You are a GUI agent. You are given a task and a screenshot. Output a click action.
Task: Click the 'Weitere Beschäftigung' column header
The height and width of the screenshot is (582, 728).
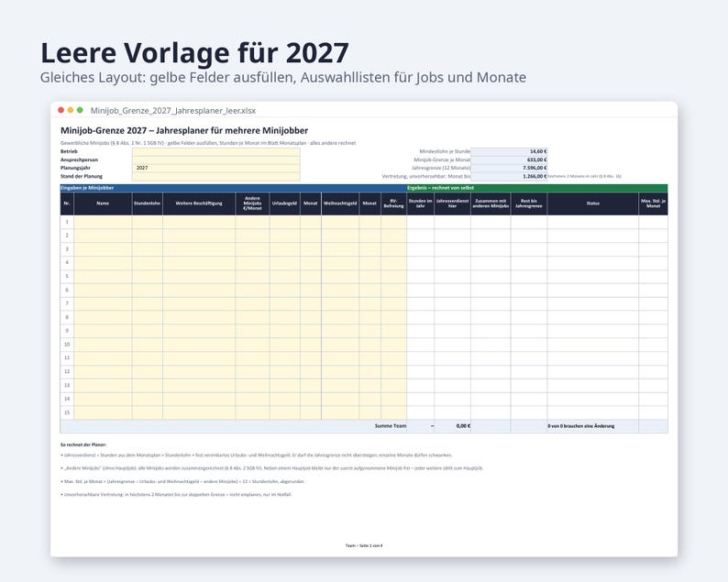pyautogui.click(x=199, y=203)
